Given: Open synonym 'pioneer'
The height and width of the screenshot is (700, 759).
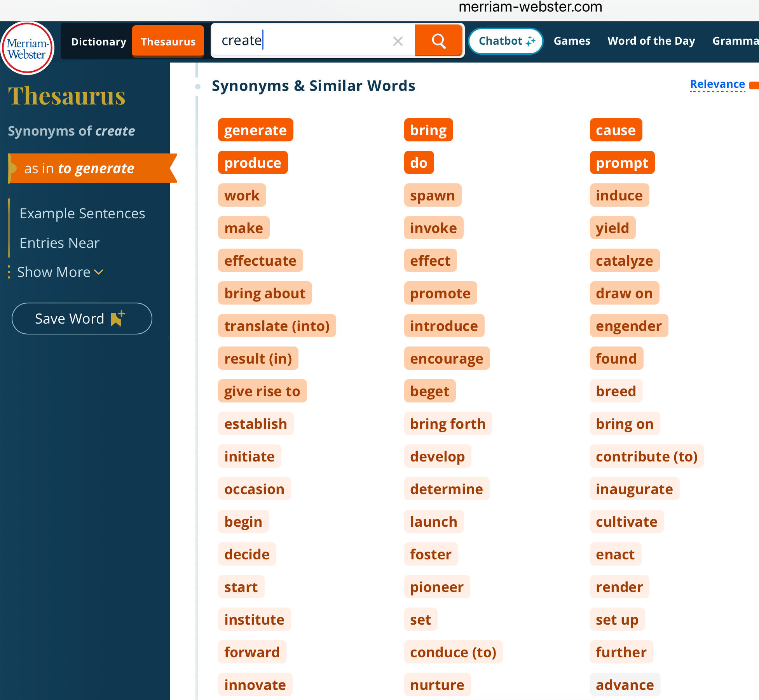Looking at the screenshot, I should tap(437, 587).
